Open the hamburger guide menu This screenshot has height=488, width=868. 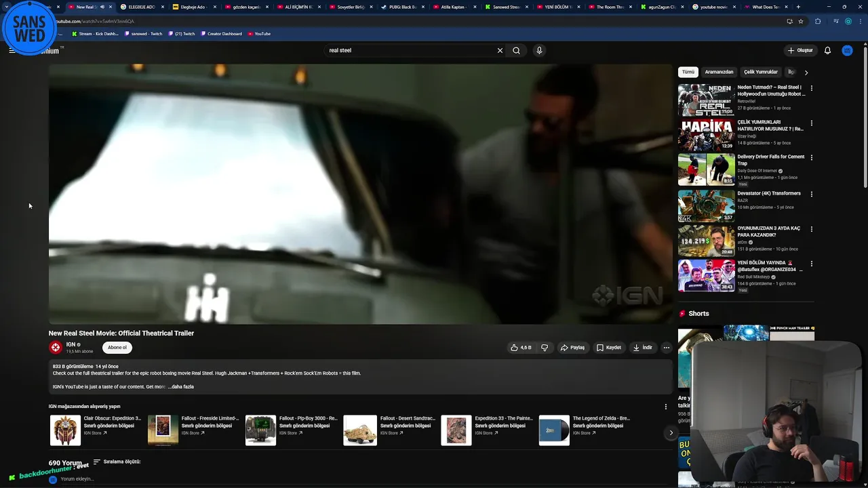(x=12, y=50)
